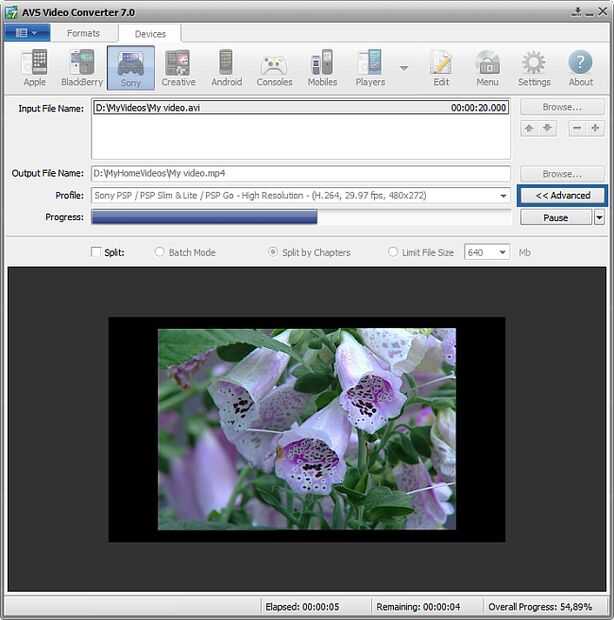The height and width of the screenshot is (620, 614).
Task: Click Remaining: 00:00:04 status text
Action: click(x=418, y=607)
